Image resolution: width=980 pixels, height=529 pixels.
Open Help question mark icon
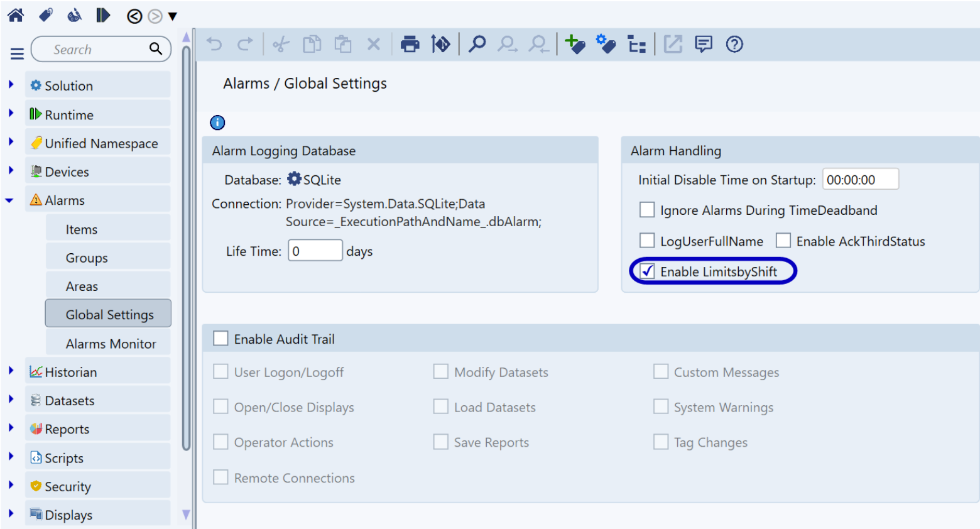[734, 44]
